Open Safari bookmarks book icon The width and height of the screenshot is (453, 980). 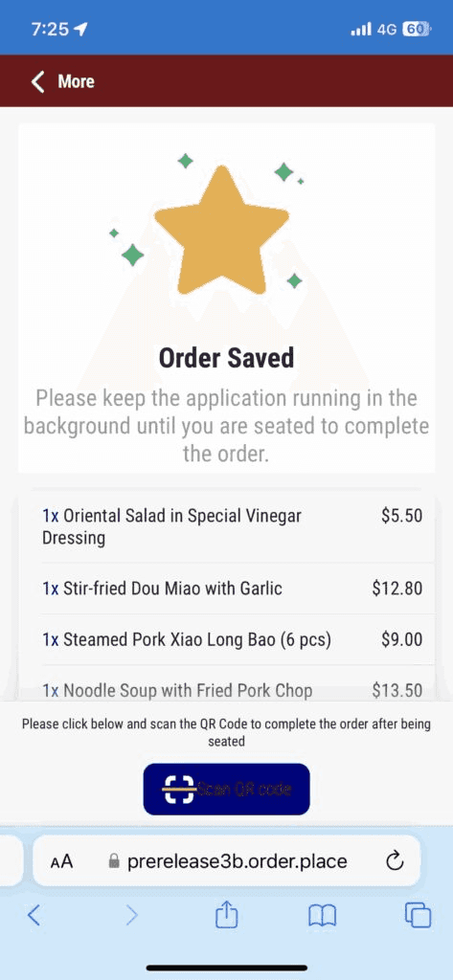tap(323, 916)
